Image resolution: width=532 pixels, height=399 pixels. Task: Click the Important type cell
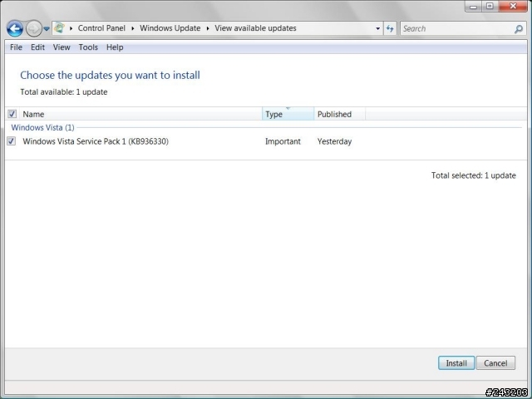point(283,141)
